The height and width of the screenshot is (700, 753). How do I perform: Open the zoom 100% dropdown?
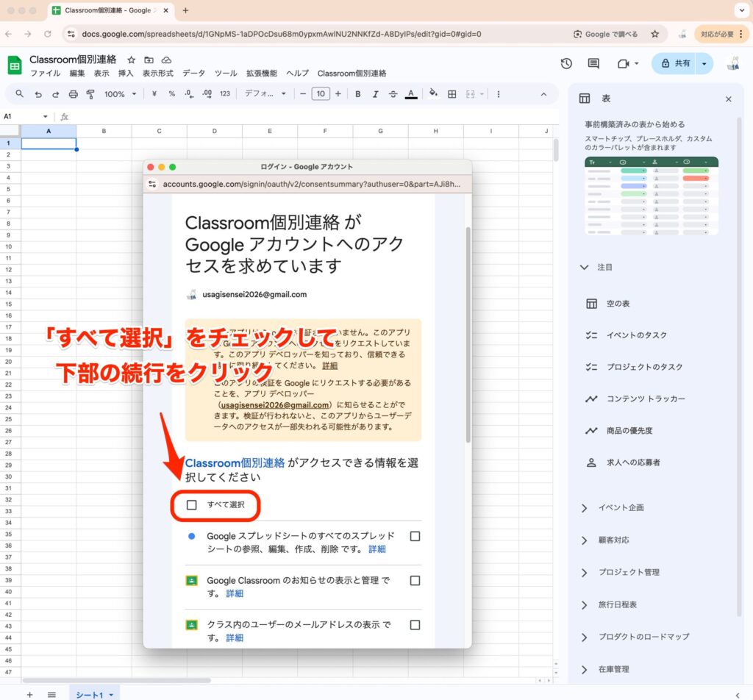coord(121,94)
